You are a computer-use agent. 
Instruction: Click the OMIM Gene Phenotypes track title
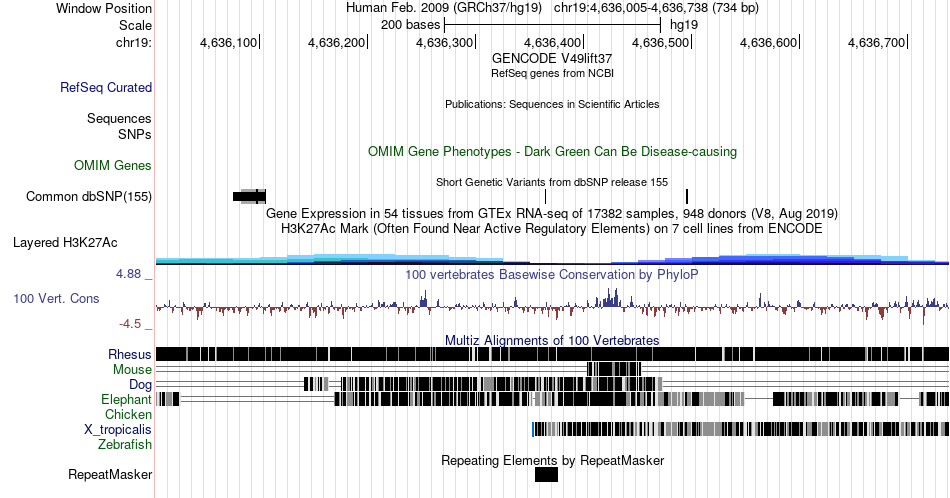[x=552, y=151]
